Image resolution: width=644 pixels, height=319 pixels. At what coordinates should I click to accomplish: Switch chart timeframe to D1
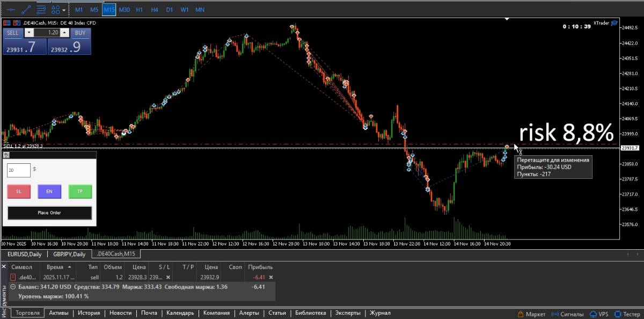point(170,10)
